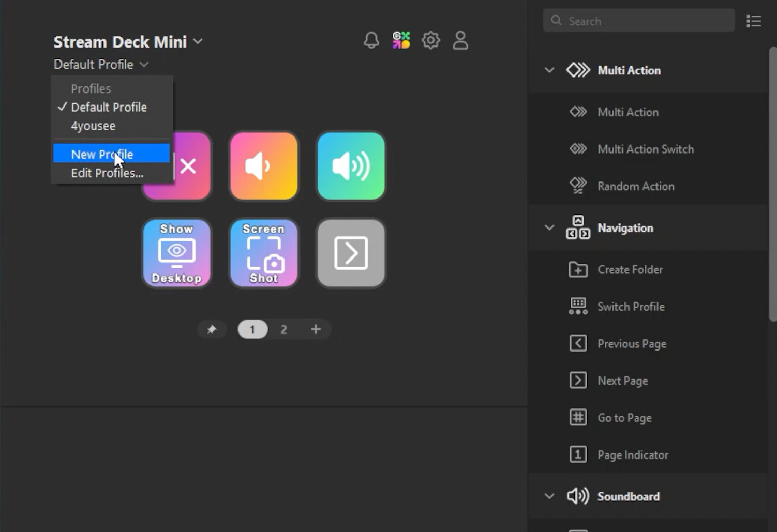Collapse the Navigation category chevron
777x532 pixels.
[549, 227]
